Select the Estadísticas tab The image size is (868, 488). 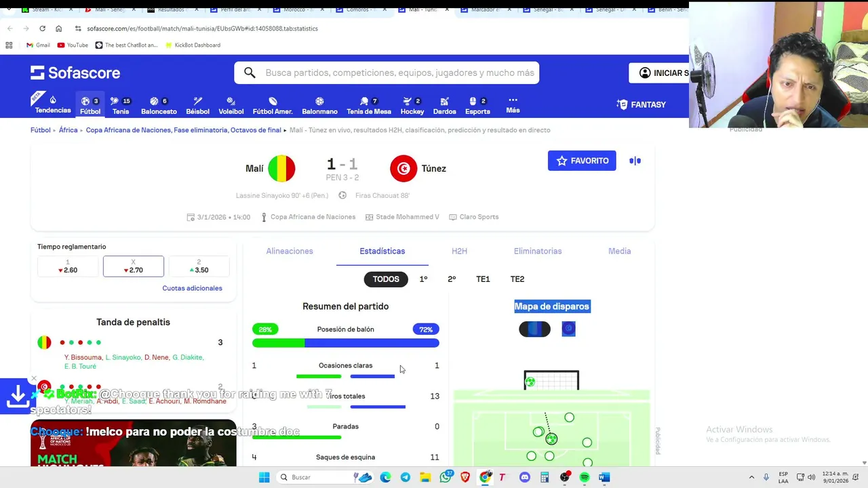point(382,251)
